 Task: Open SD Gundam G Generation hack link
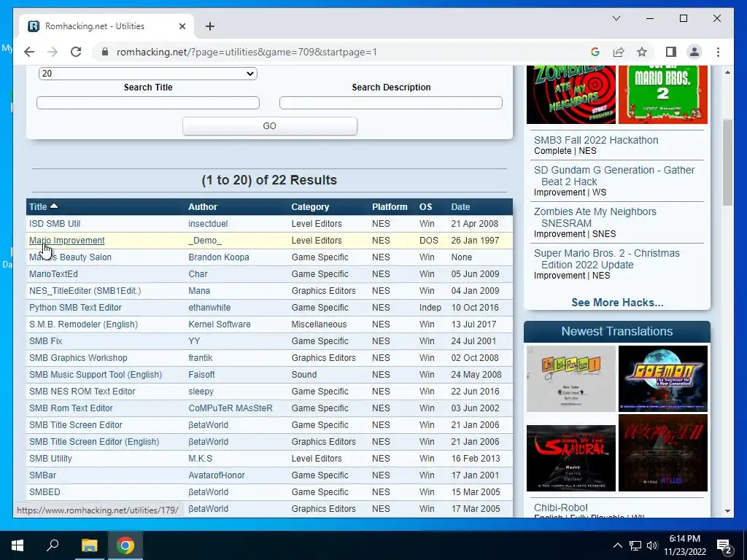point(614,176)
